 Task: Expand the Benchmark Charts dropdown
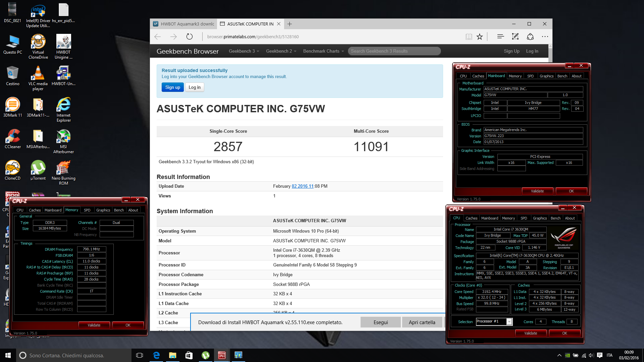(x=324, y=51)
